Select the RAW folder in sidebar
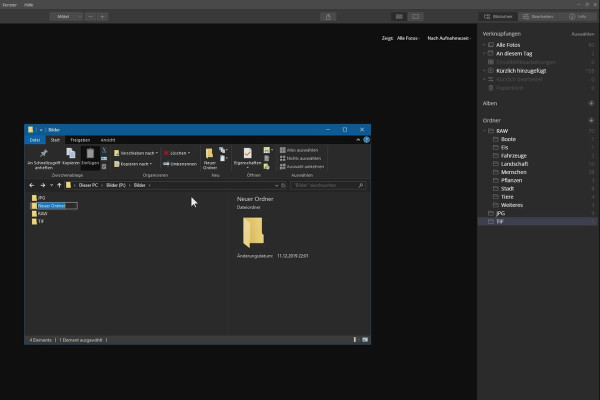Screen dimensions: 600x400 click(x=502, y=131)
